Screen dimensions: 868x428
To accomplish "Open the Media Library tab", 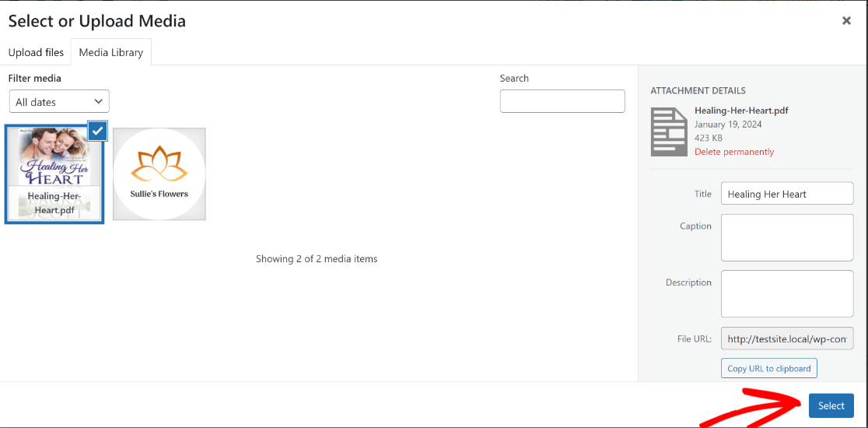I will (111, 53).
